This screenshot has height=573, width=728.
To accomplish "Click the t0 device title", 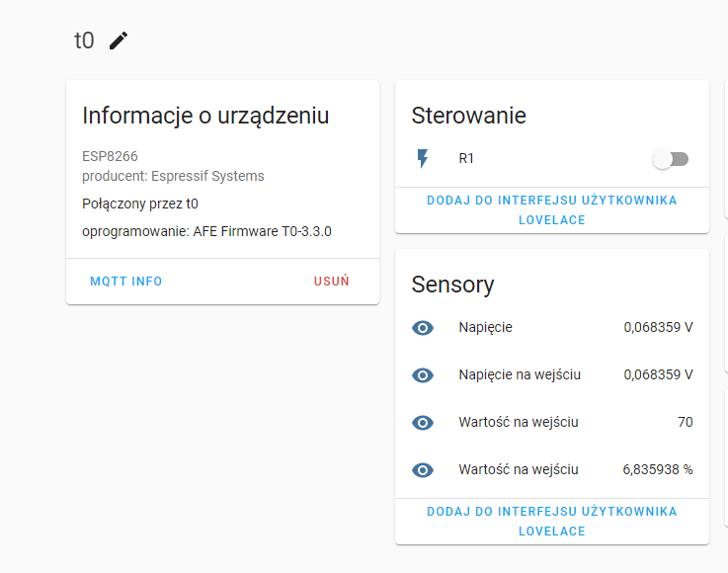I will (84, 41).
